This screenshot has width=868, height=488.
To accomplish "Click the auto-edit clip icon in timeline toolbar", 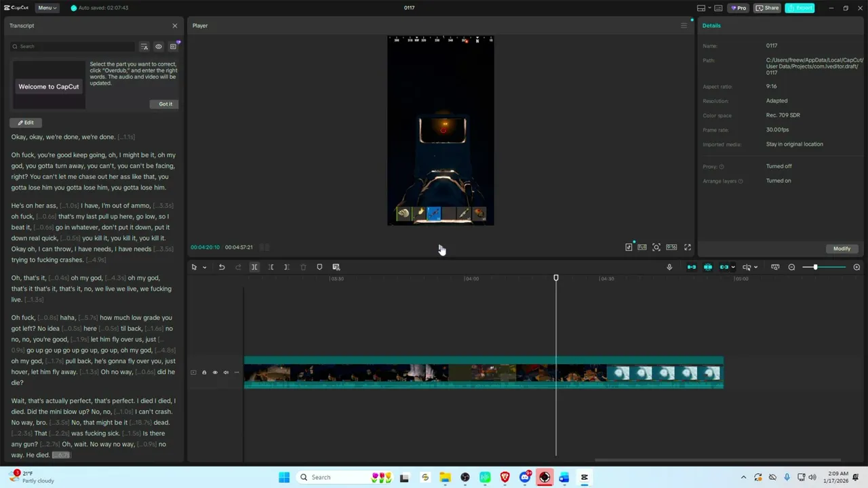I will [x=336, y=267].
